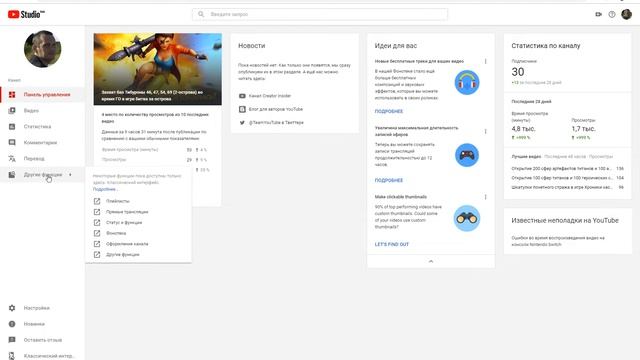Open the three-dot menu on the stream recording idea
The height and width of the screenshot is (360, 640).
(x=485, y=131)
